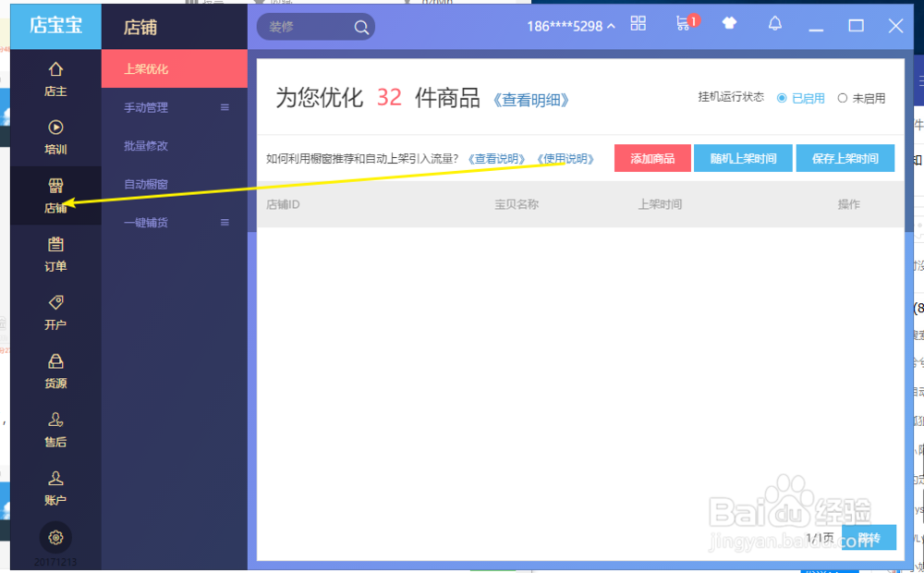Open the 批量修改 menu item

(x=175, y=146)
